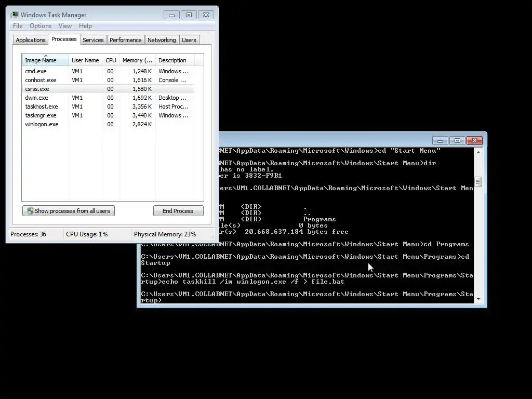Select the taskmgr.exe process row

108,115
